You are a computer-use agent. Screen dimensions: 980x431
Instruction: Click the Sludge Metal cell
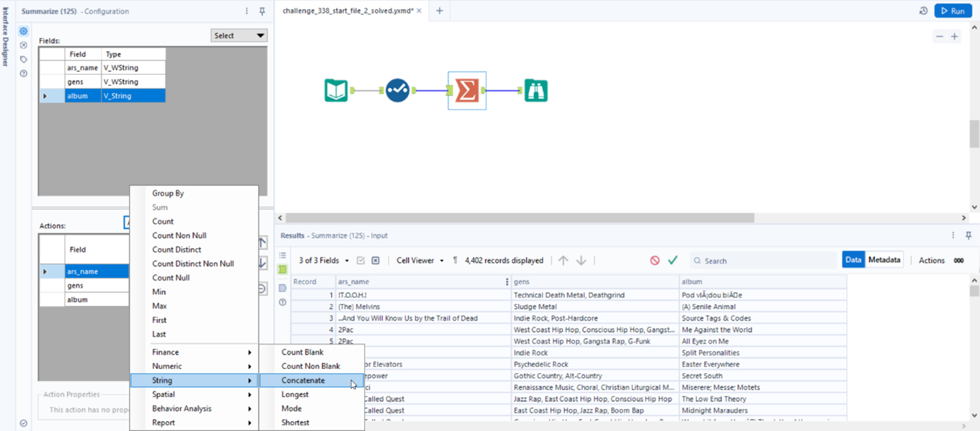click(x=594, y=307)
